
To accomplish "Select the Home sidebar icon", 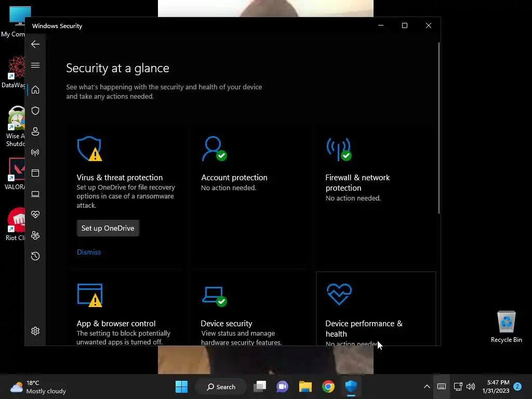I will tap(35, 90).
